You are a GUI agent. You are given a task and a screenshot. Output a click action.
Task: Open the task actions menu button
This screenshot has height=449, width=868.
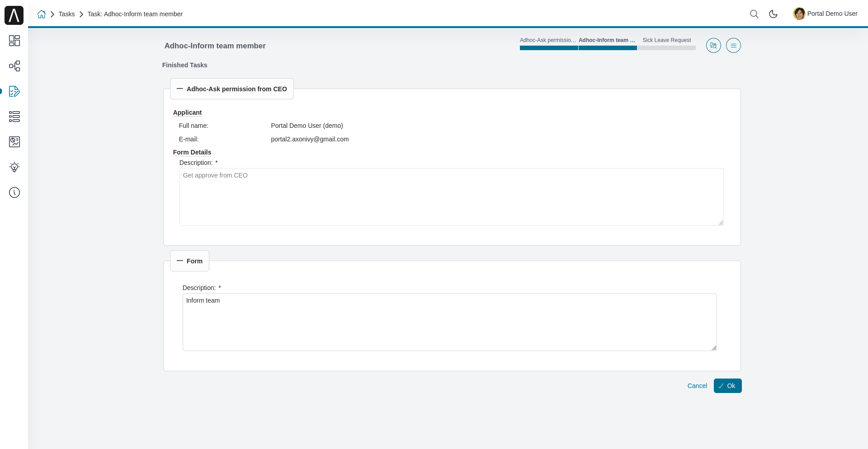coord(733,46)
